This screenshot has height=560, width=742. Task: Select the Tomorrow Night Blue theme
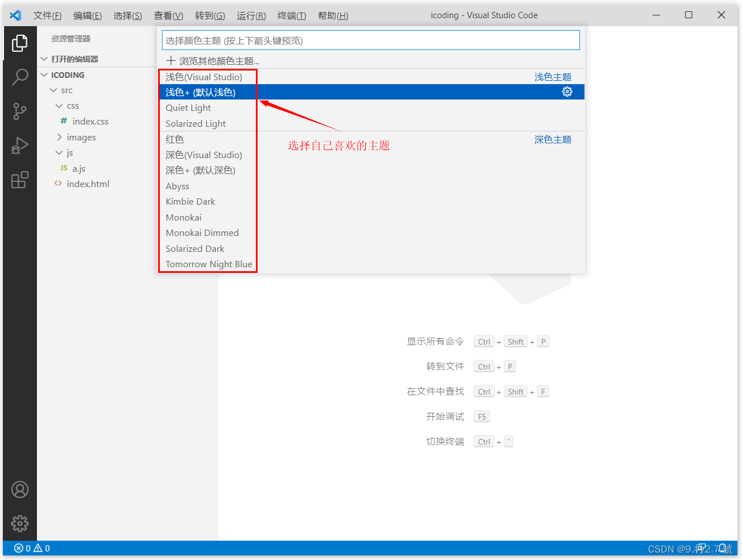pyautogui.click(x=208, y=264)
